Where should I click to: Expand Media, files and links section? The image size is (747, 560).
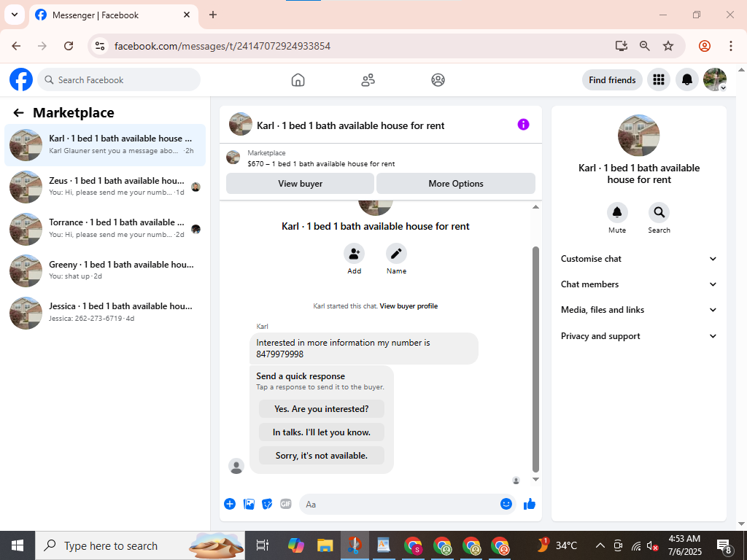[x=639, y=309]
